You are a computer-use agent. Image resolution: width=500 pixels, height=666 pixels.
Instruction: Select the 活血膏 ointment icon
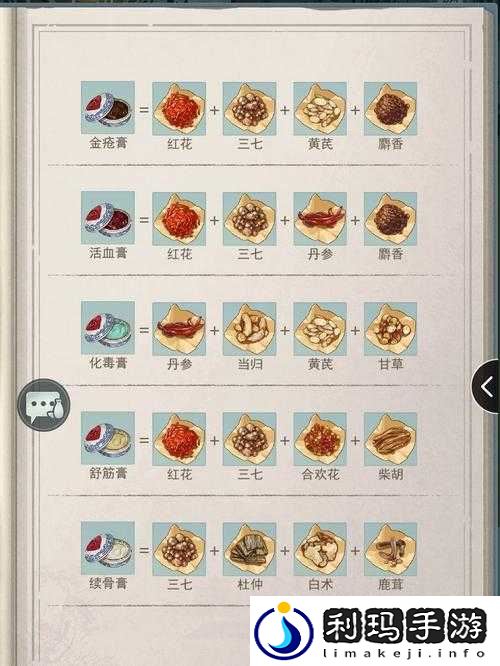click(x=108, y=218)
